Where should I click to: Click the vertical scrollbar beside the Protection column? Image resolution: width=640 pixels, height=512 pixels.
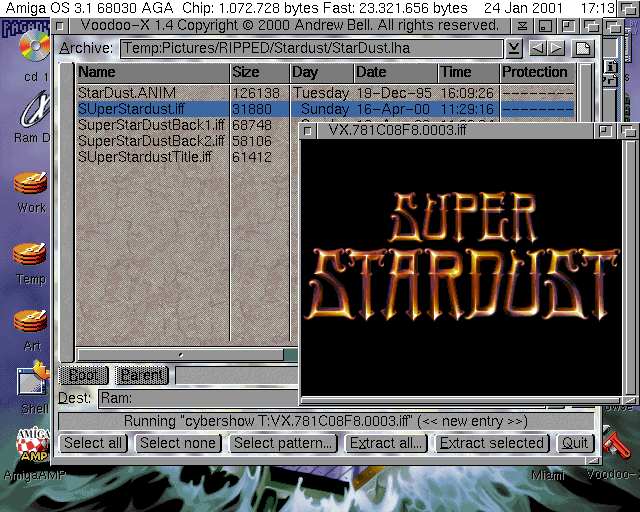(586, 93)
